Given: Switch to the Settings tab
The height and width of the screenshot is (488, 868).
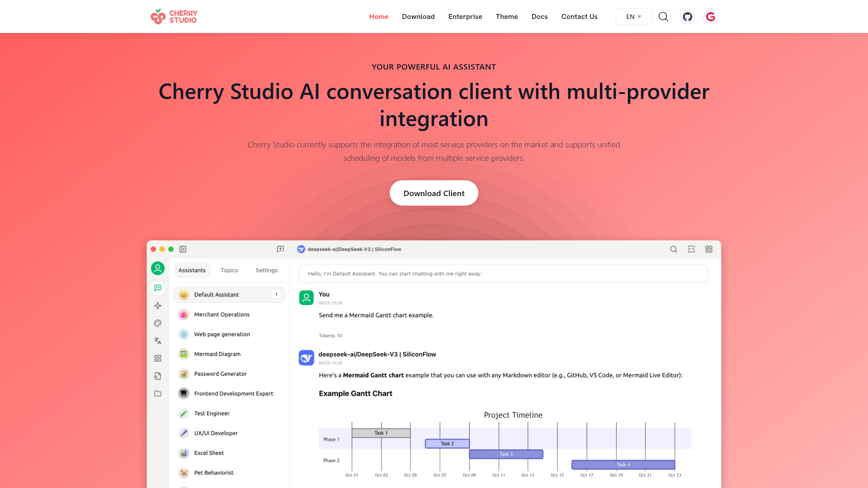Looking at the screenshot, I should [266, 270].
